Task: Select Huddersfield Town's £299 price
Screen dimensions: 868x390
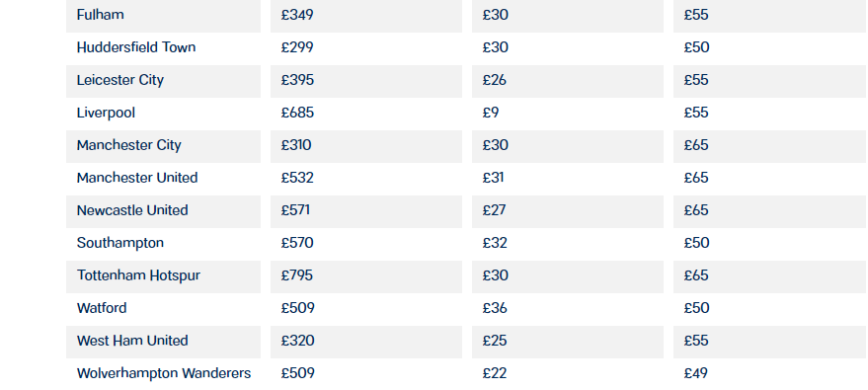Action: coord(297,47)
